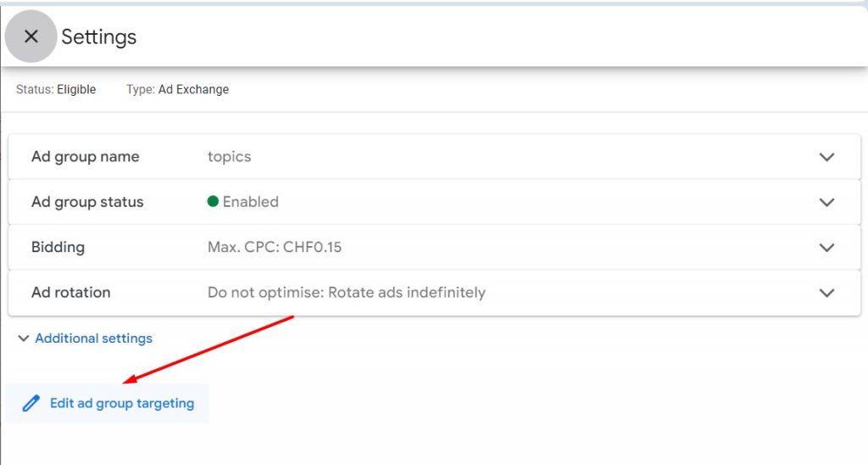Image resolution: width=868 pixels, height=465 pixels.
Task: Expand the Ad group status row chevron
Action: (826, 202)
